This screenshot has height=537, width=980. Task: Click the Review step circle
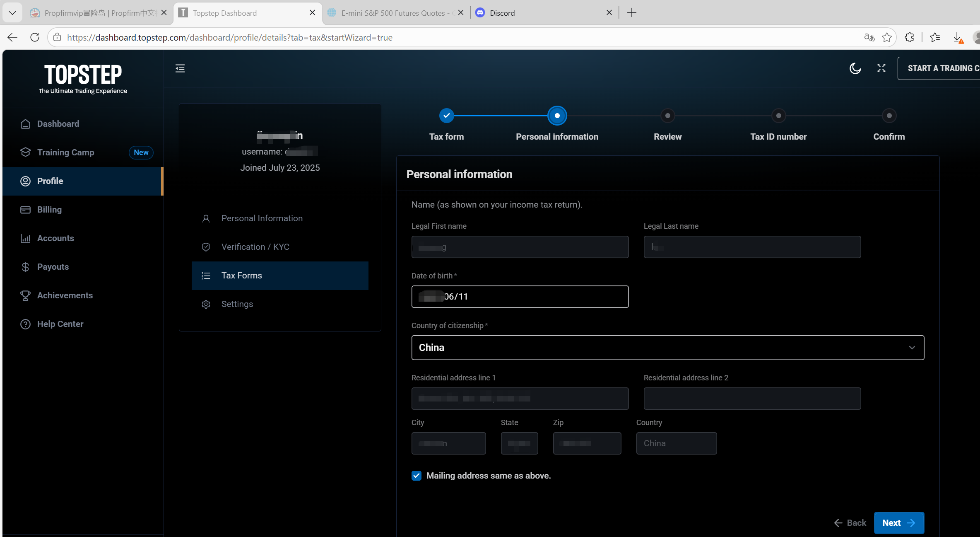(667, 116)
